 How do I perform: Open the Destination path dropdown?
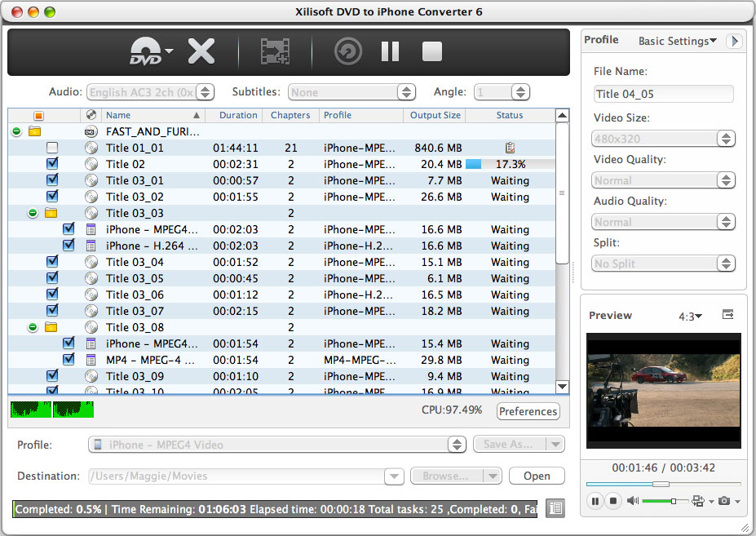pos(394,476)
